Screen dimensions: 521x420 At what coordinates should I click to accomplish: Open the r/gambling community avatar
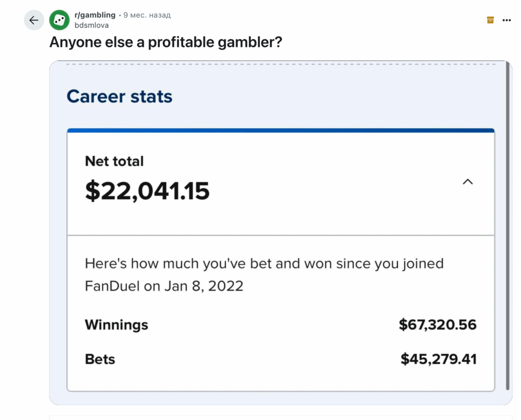(59, 20)
